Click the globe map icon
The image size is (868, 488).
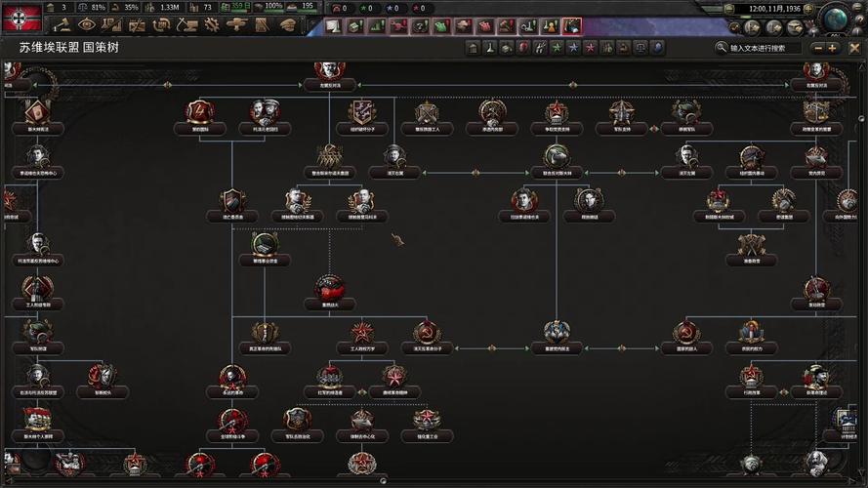(837, 19)
